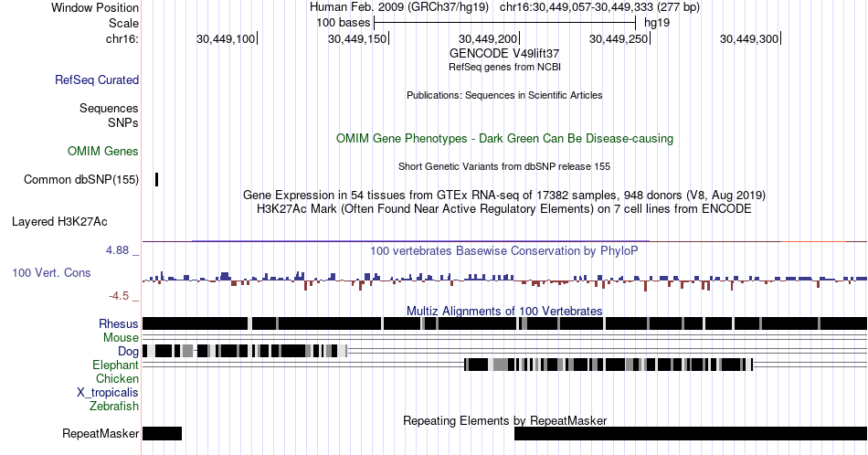Screen dimensions: 868x455
Task: Click 'Publications: Sequences in Scientific Articles' title
Action: tap(504, 95)
